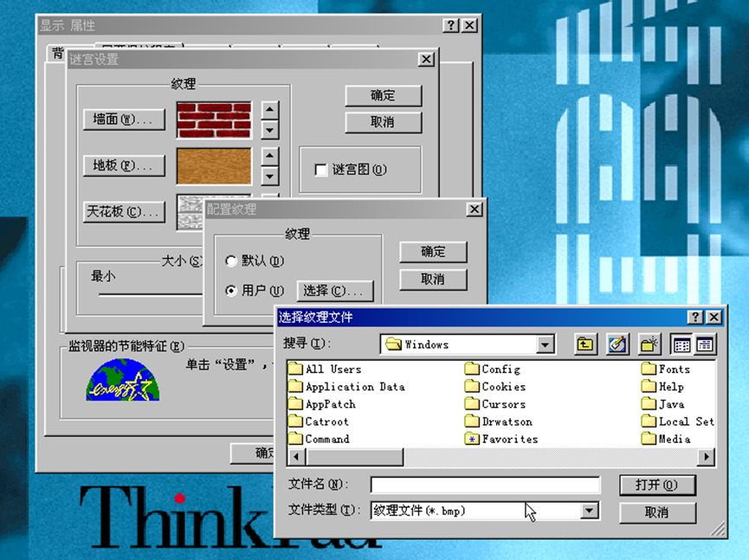The image size is (749, 560).
Task: Click the Energy Star logo icon
Action: pos(123,380)
